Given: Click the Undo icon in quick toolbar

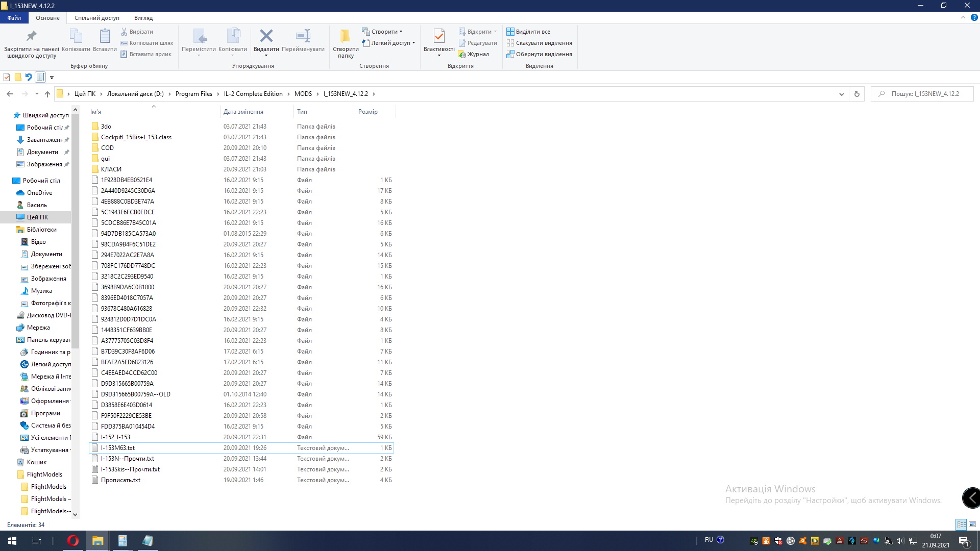Looking at the screenshot, I should [29, 77].
